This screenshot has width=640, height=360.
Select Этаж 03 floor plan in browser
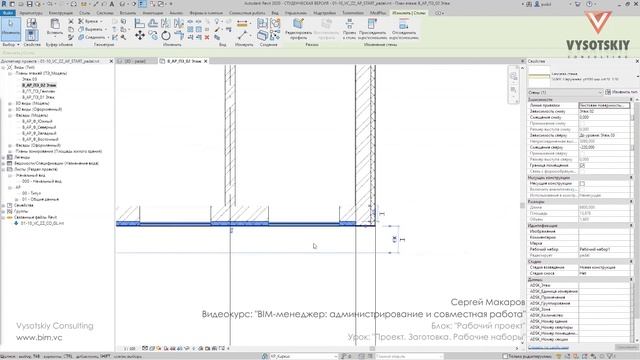click(x=29, y=79)
